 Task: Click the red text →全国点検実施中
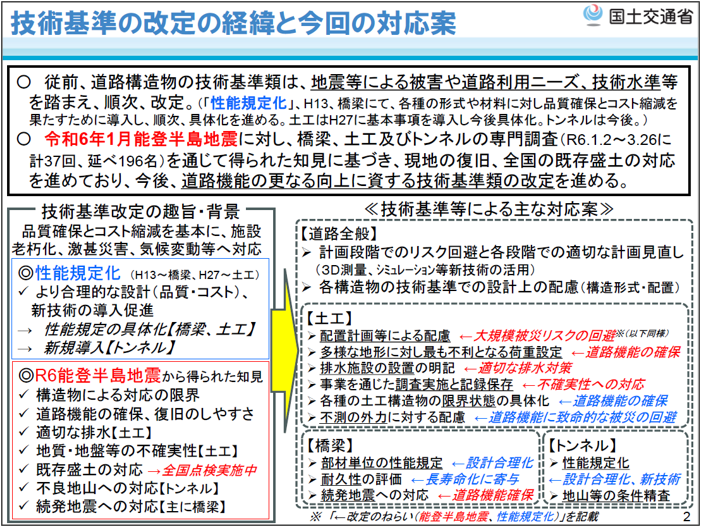point(202,470)
